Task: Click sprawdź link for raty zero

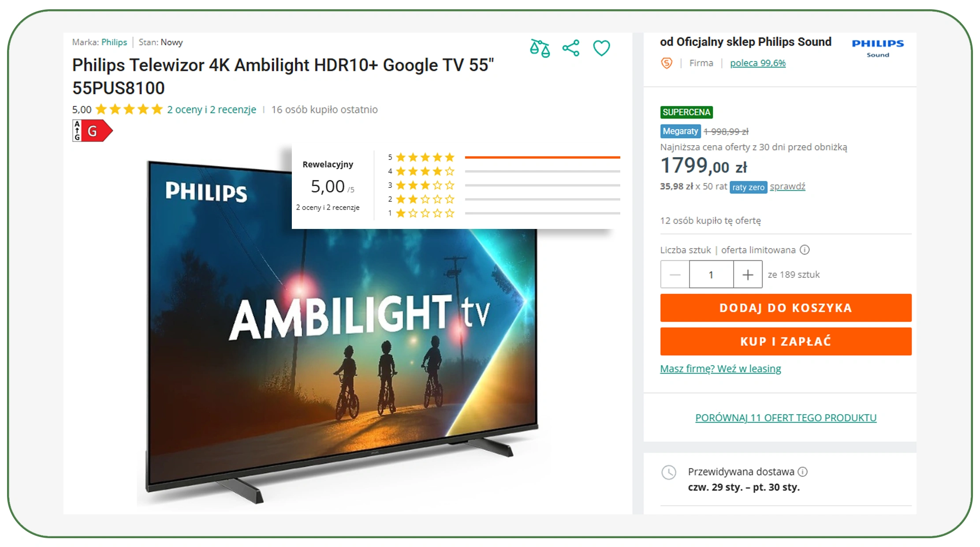Action: coord(787,187)
